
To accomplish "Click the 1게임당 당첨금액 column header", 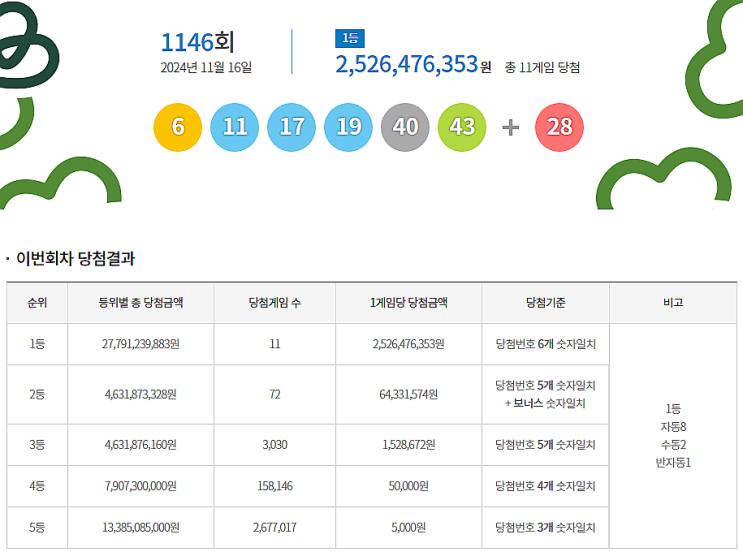I will click(408, 302).
